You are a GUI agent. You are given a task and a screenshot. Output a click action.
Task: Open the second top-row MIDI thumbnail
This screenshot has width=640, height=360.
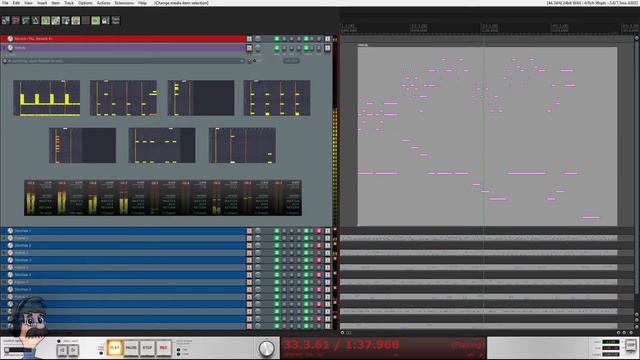123,98
